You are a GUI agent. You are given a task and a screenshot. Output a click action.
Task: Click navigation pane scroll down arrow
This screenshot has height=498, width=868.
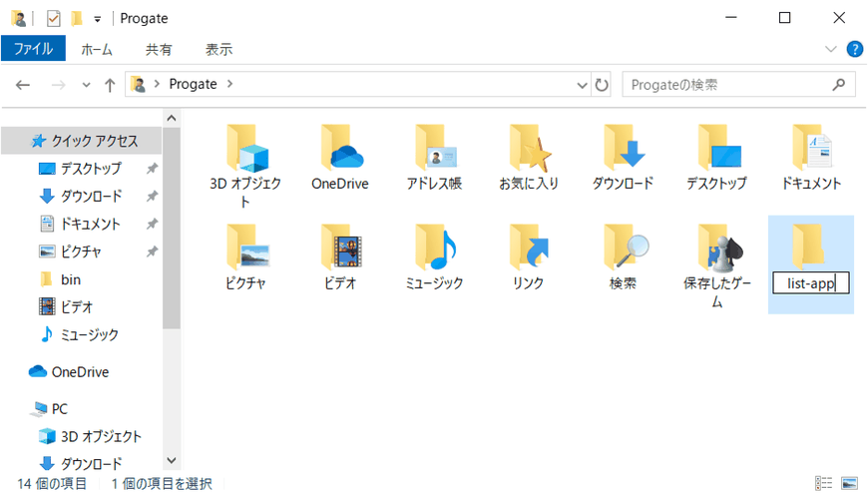point(172,460)
